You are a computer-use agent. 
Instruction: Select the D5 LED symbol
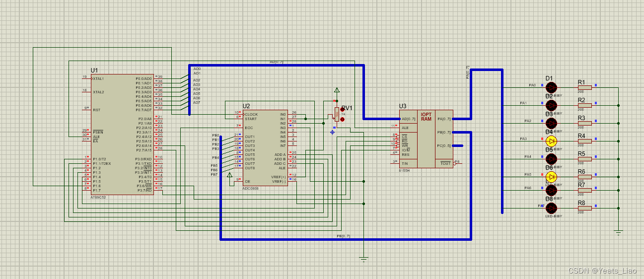551,159
